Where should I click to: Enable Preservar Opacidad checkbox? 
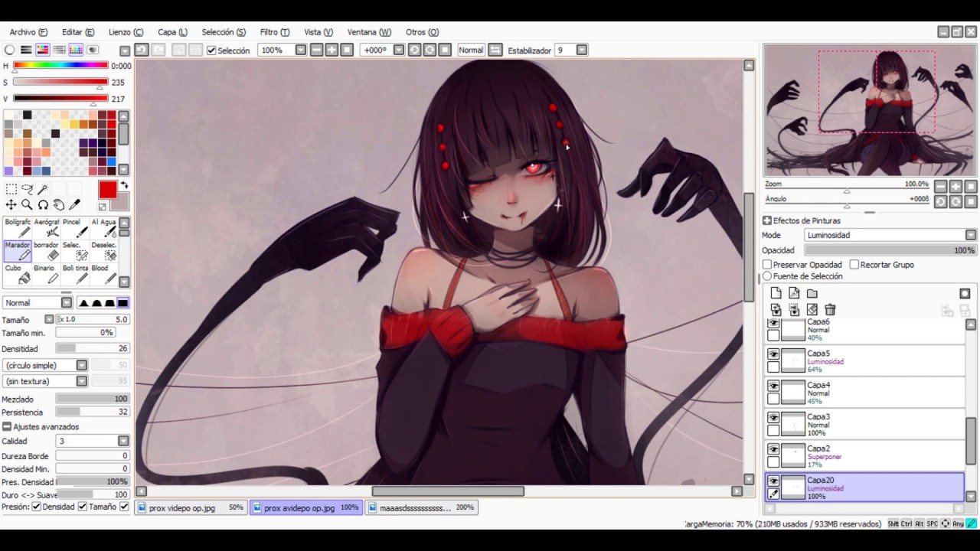[766, 265]
